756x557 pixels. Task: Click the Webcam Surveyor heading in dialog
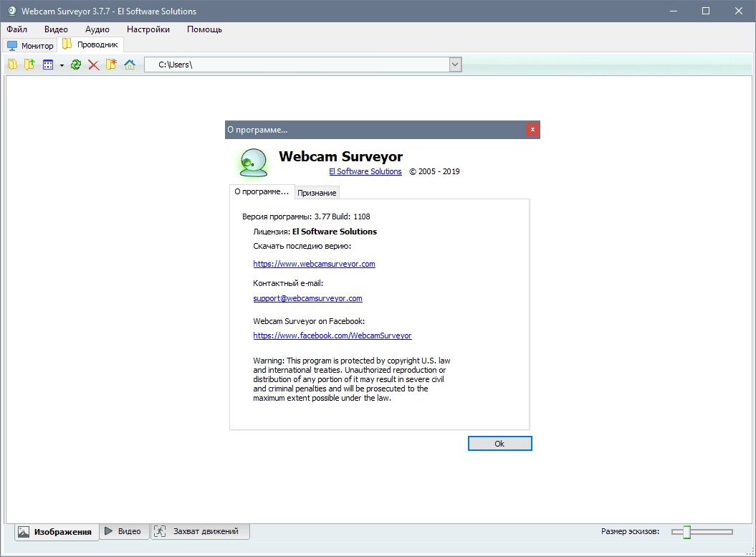341,156
